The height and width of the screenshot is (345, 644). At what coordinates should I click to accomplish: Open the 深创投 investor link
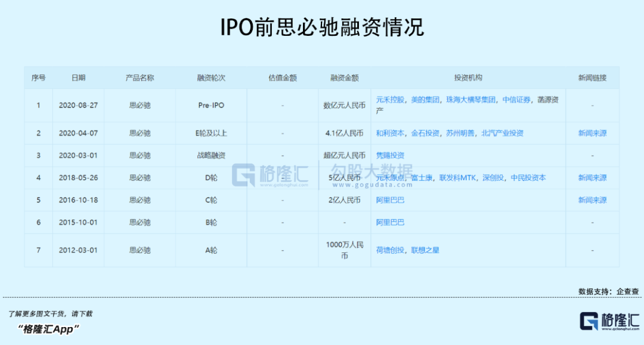(493, 178)
